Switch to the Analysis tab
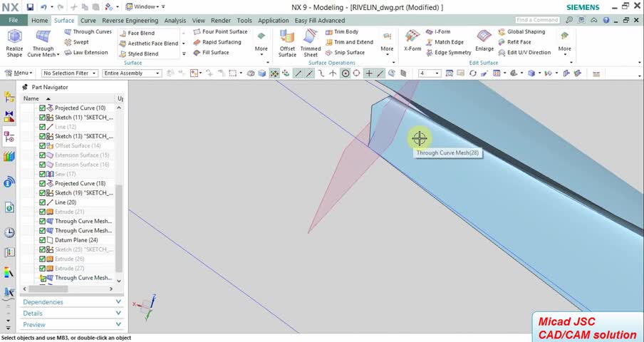 tap(175, 21)
